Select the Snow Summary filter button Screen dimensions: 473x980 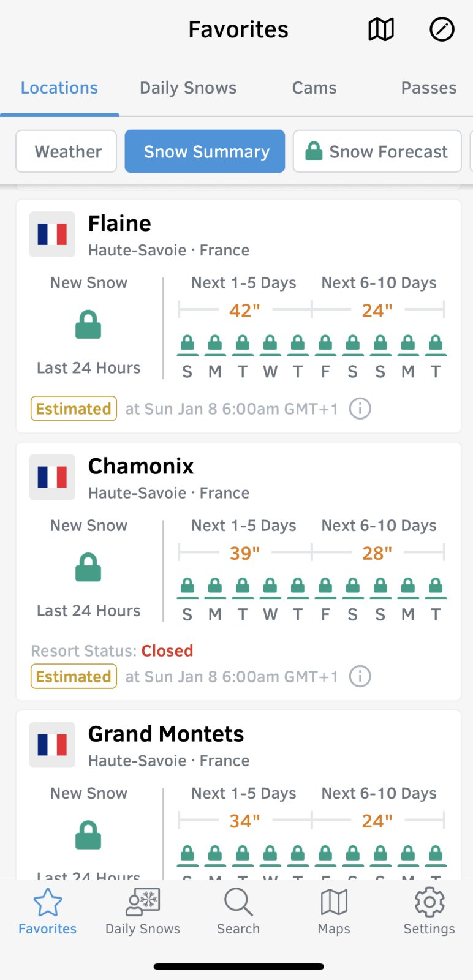tap(205, 151)
